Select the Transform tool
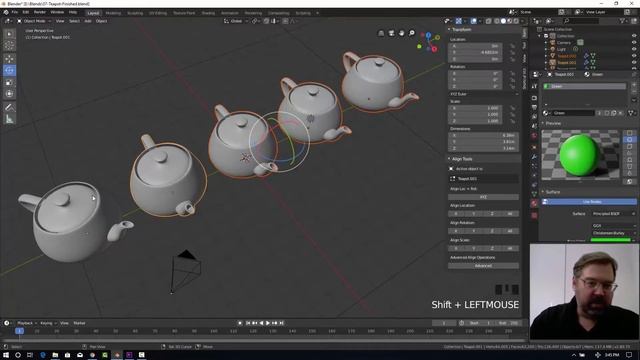This screenshot has height=360, width=640. click(x=9, y=94)
